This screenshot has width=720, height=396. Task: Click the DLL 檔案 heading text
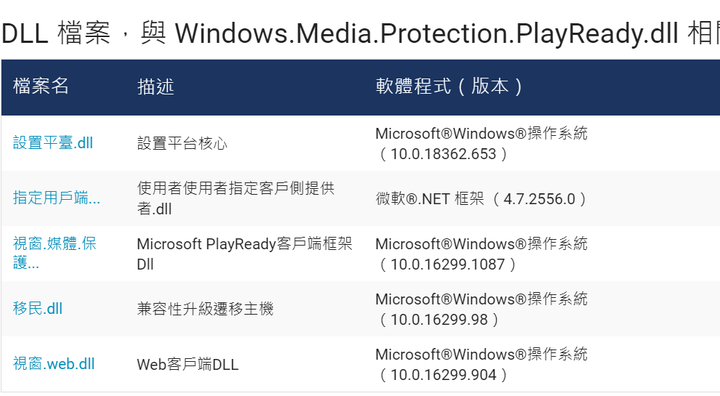point(56,34)
